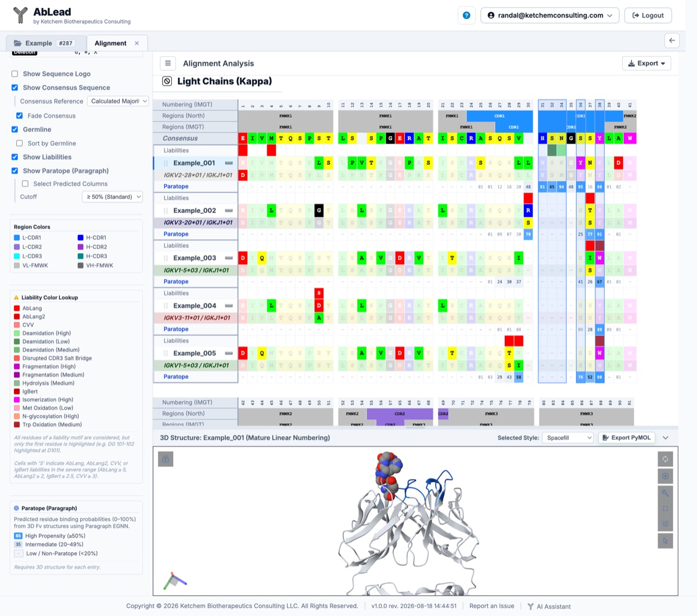Open the AI Assistant link
697x616 pixels.
pos(554,607)
